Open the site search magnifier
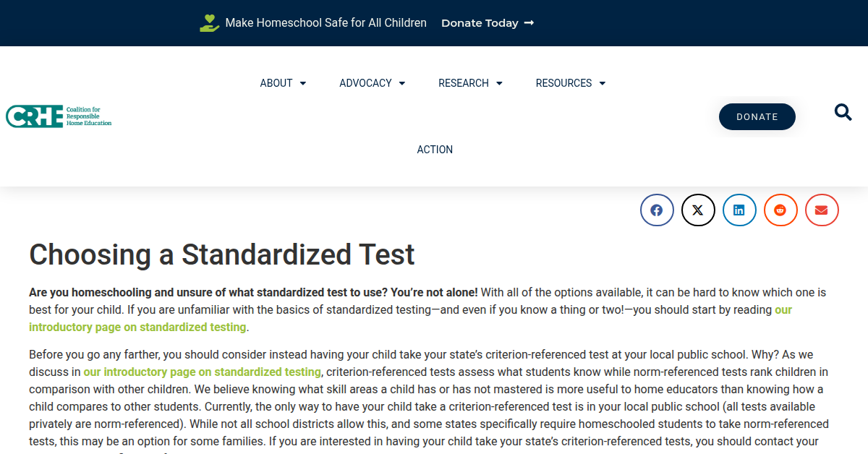 [843, 112]
